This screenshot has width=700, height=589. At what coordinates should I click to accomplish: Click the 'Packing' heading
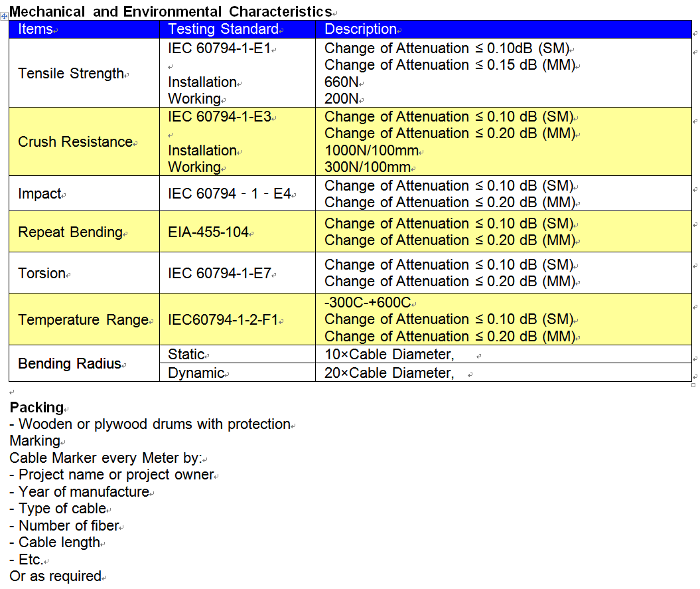click(x=36, y=408)
